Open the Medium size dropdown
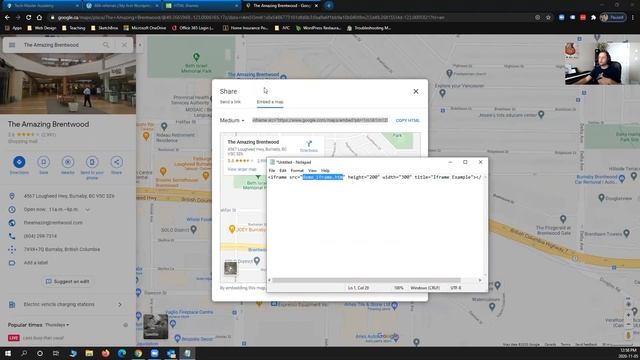This screenshot has width=640, height=360. [232, 120]
